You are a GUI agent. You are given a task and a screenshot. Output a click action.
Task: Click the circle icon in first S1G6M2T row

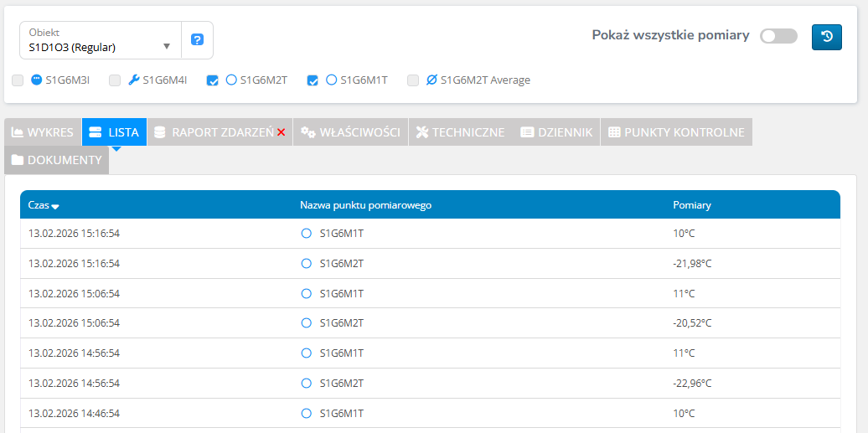306,264
